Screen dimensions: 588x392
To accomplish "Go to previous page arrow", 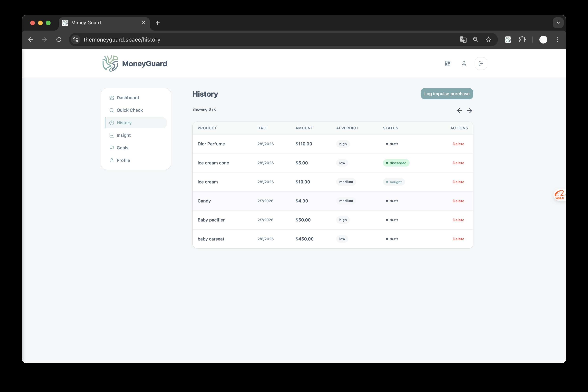I will (x=459, y=111).
